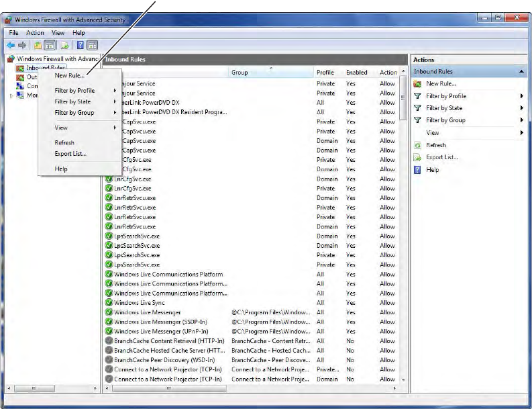Choose Export List... in the context menu
532x409 pixels.
70,154
